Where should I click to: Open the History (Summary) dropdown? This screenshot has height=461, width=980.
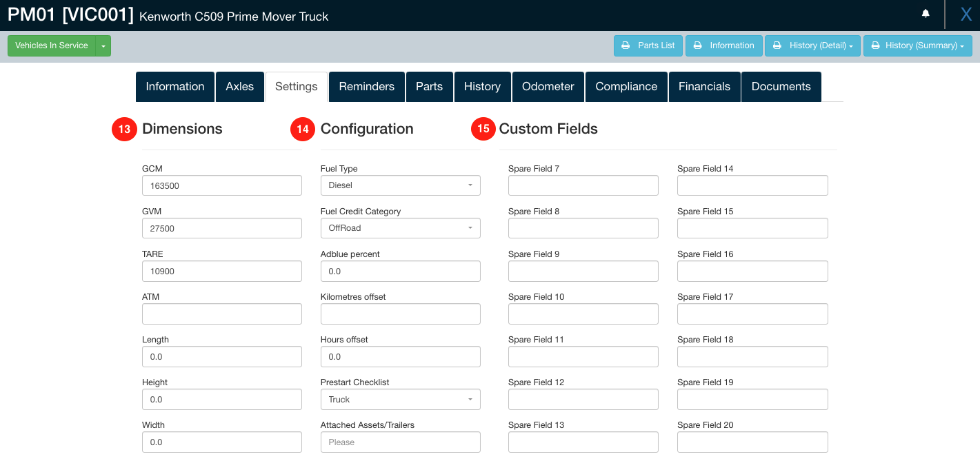(x=918, y=45)
